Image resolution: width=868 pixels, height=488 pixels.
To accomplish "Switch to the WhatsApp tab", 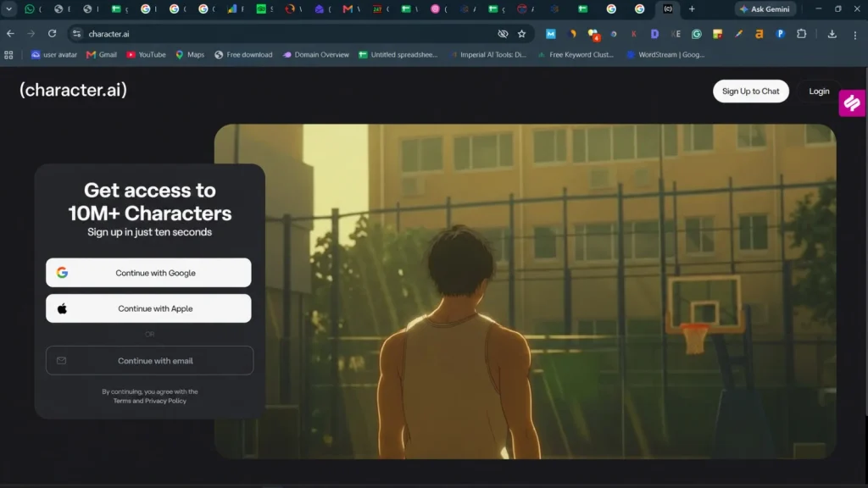I will point(30,8).
